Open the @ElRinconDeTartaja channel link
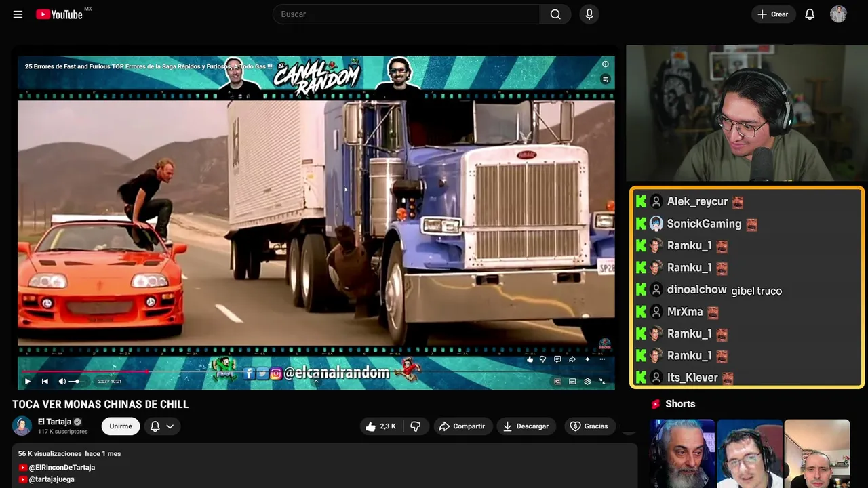Viewport: 868px width, 488px height. coord(62,468)
